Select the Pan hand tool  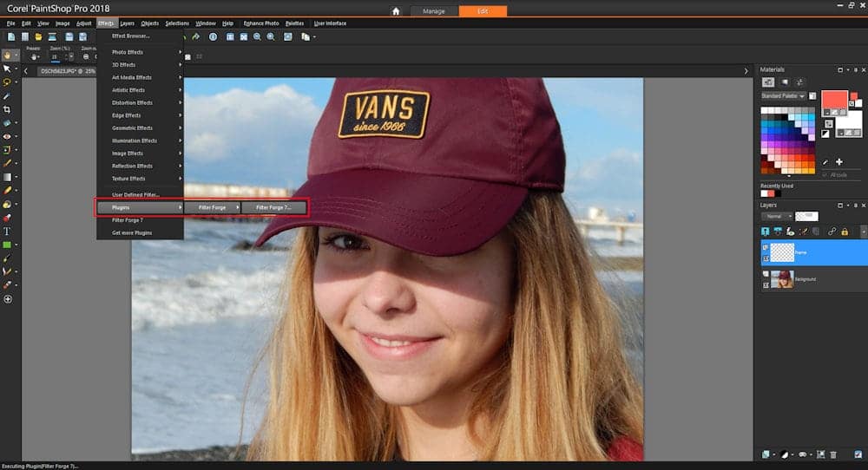click(7, 55)
